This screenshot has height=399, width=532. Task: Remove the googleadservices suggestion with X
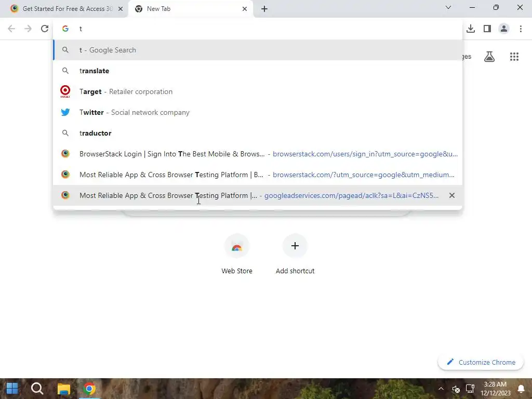[452, 195]
